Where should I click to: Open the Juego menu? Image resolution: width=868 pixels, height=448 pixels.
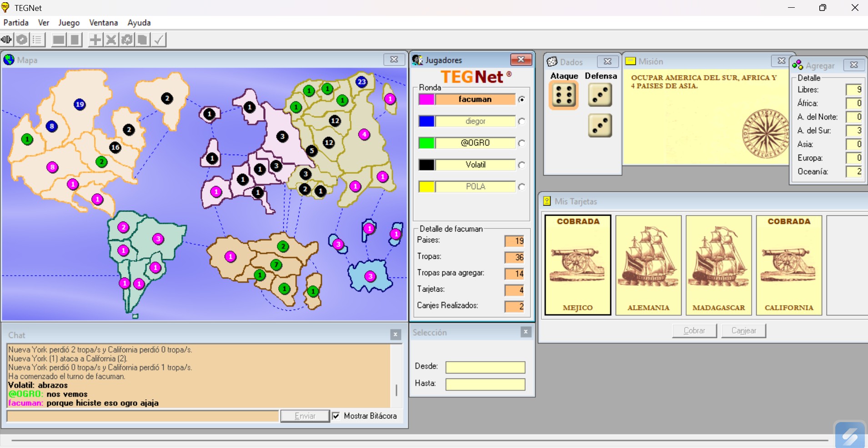[x=69, y=23]
